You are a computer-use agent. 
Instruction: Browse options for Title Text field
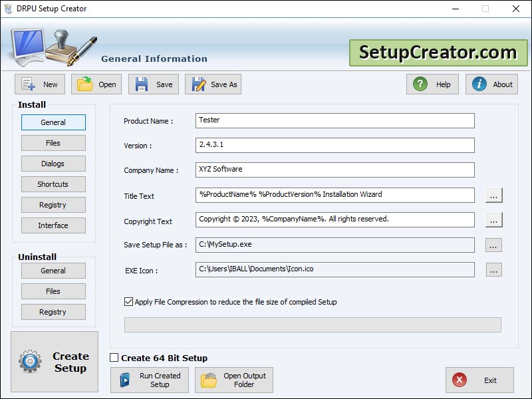tap(493, 195)
